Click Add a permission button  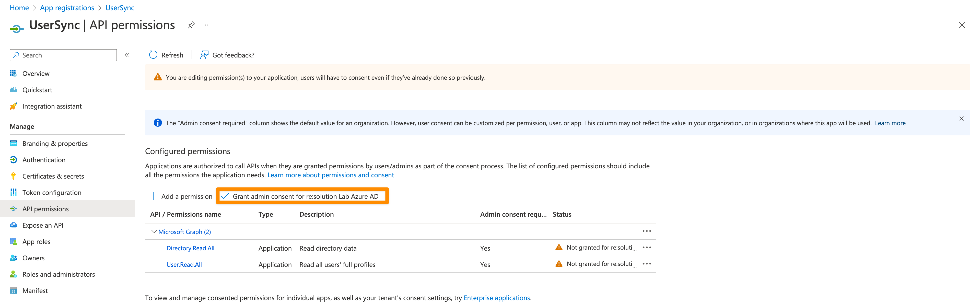(x=181, y=196)
